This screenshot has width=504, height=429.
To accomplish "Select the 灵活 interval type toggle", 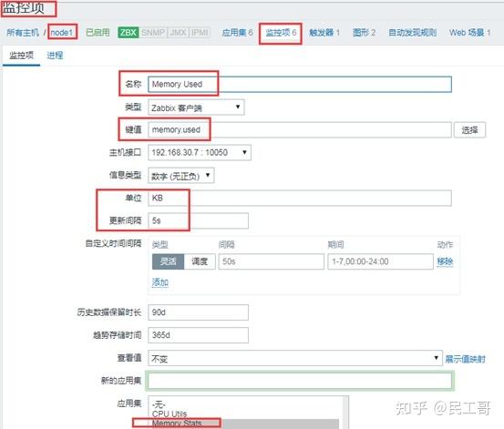I will 168,261.
